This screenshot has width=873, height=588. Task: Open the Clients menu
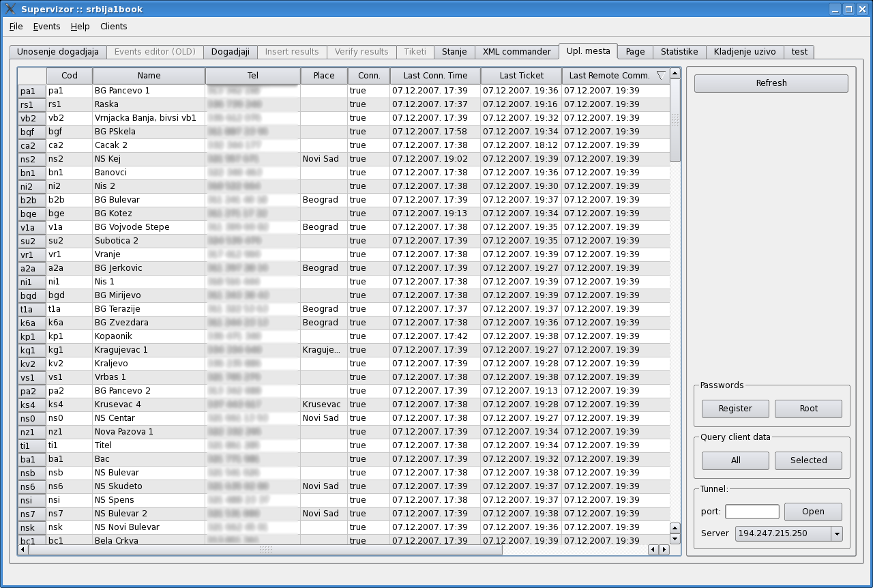(x=113, y=27)
